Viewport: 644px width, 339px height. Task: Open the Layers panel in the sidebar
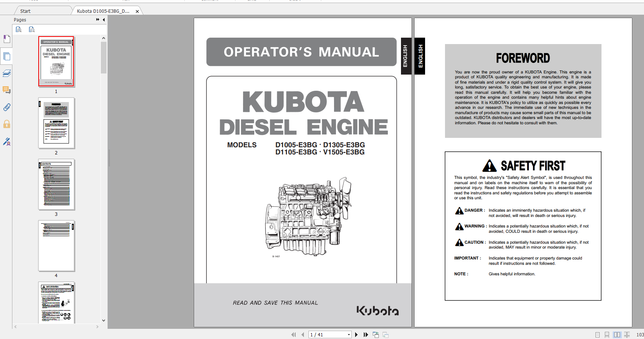(7, 73)
